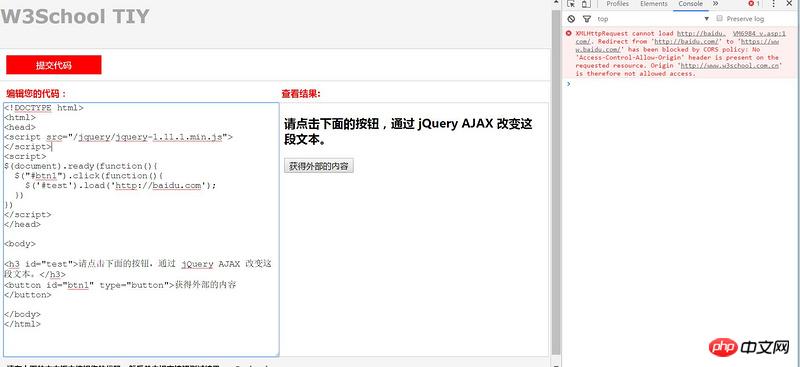Select the Console tab
Screen dimensions: 800x367
(x=690, y=4)
